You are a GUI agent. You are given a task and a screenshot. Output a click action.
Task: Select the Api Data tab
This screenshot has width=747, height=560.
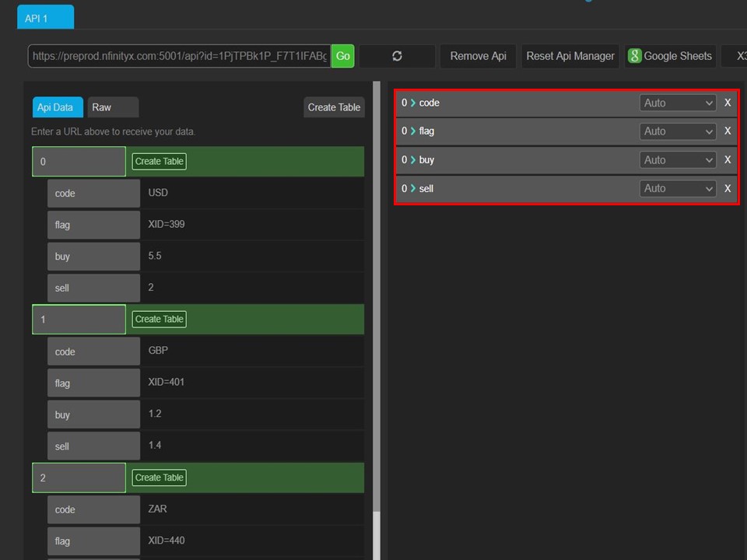click(56, 107)
